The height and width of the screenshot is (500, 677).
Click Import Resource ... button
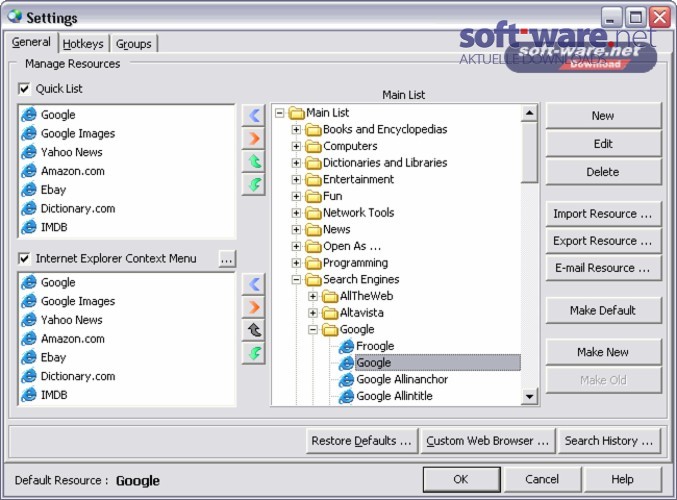click(x=603, y=214)
